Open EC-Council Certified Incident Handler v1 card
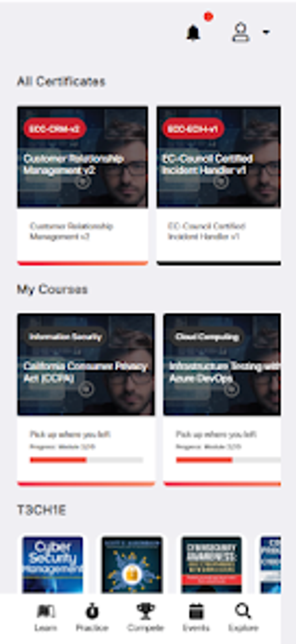The image size is (296, 644). pyautogui.click(x=219, y=186)
